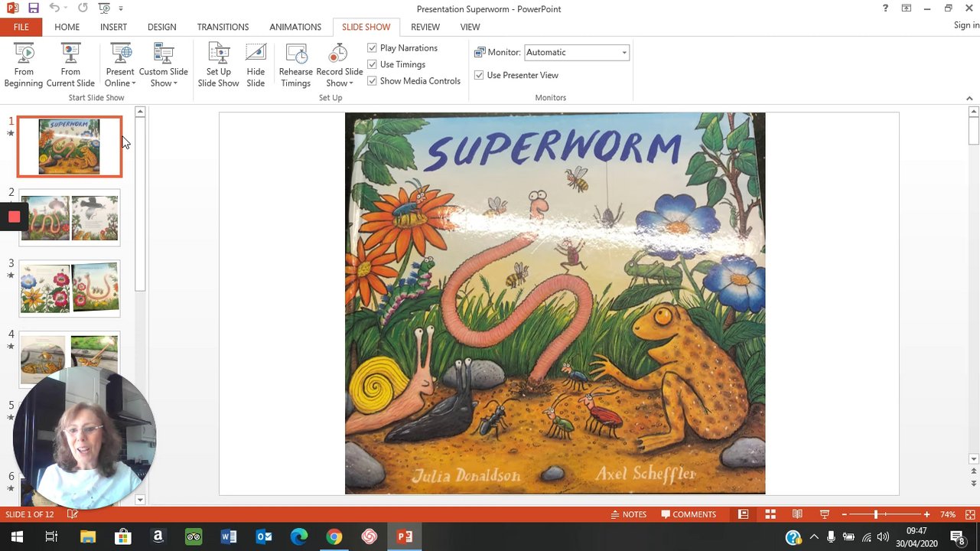The width and height of the screenshot is (980, 551).
Task: Open Microsoft Store from the taskbar
Action: [x=122, y=536]
